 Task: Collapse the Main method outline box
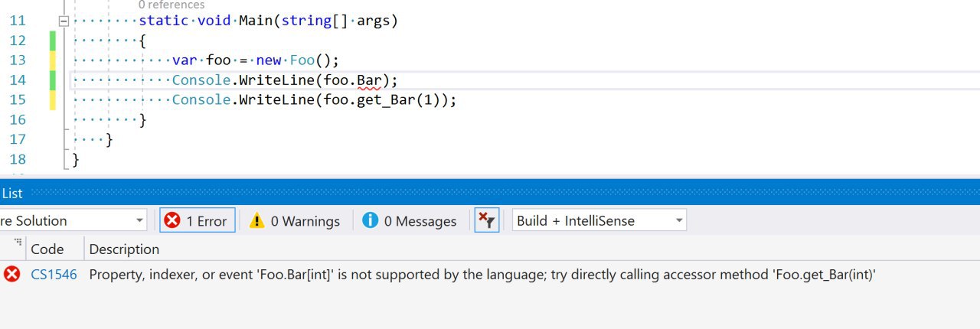click(64, 21)
